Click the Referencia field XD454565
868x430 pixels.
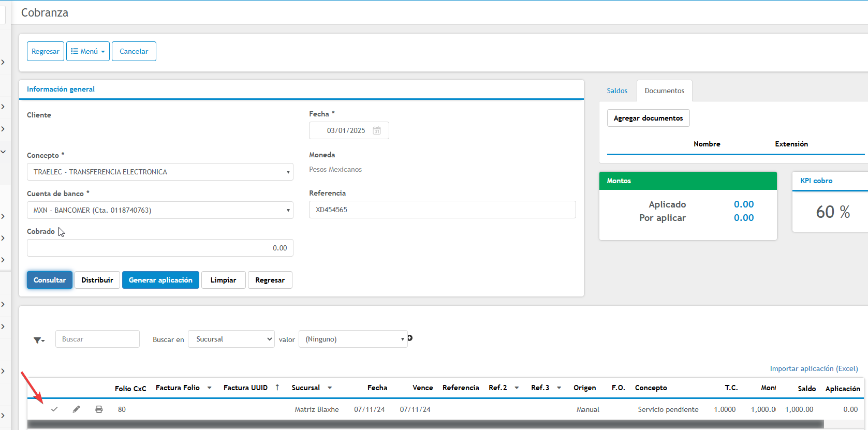coord(443,210)
